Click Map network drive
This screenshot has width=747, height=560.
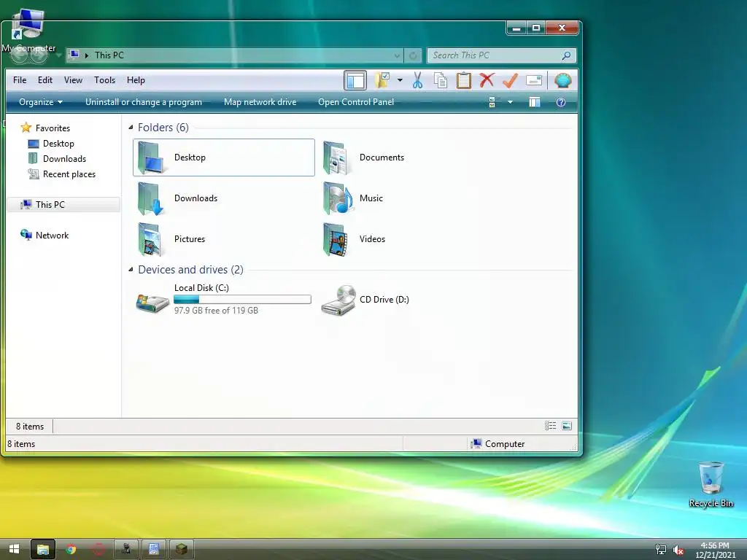260,102
